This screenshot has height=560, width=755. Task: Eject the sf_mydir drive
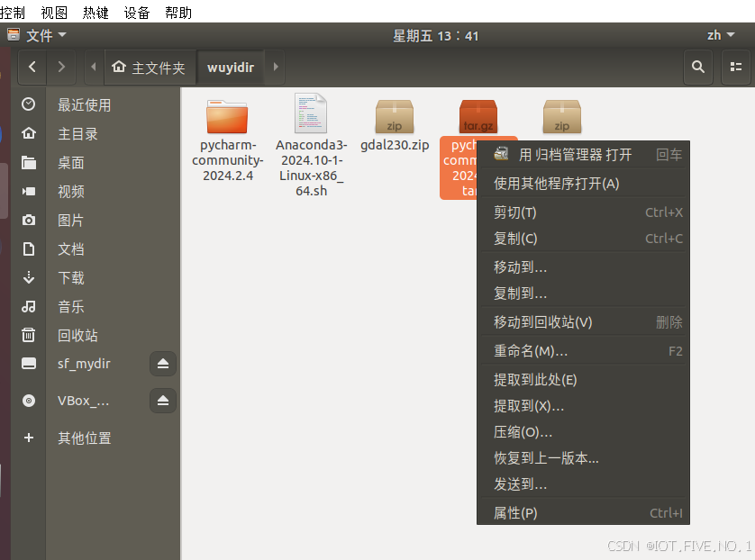point(163,363)
